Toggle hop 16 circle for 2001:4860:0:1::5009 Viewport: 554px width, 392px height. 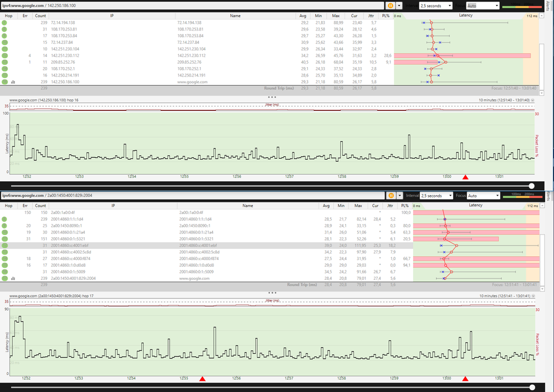coord(4,272)
